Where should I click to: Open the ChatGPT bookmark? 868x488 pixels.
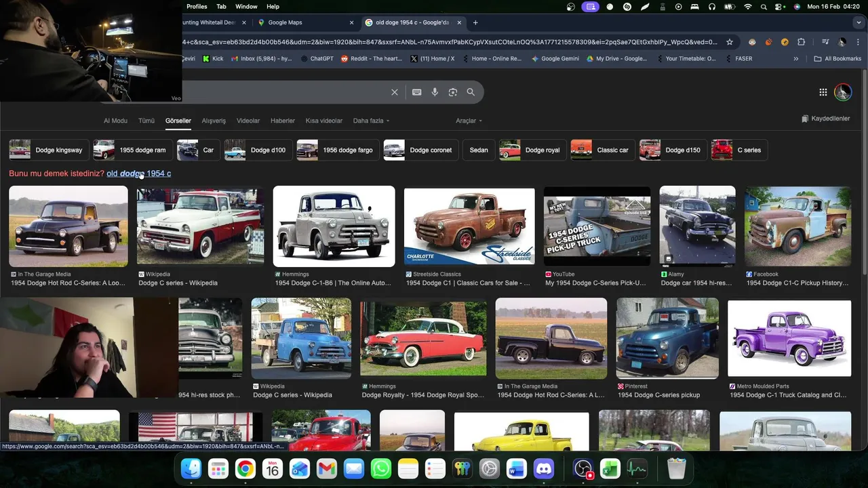point(317,59)
